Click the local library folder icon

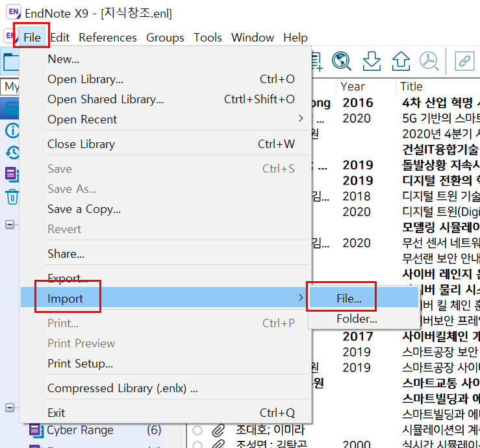coord(11,62)
